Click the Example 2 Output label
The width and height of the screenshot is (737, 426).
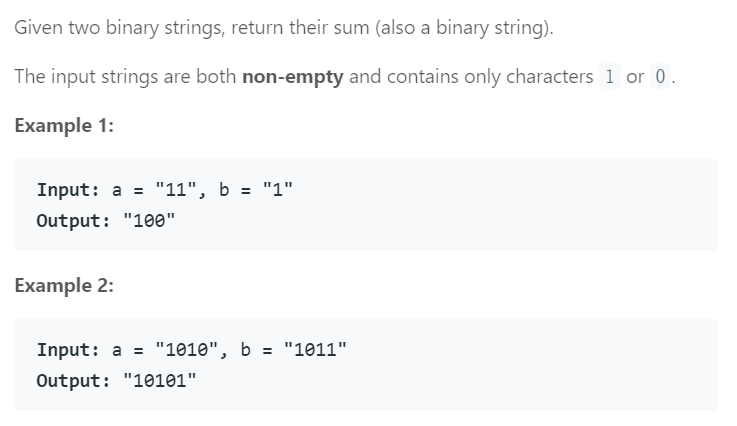point(74,380)
